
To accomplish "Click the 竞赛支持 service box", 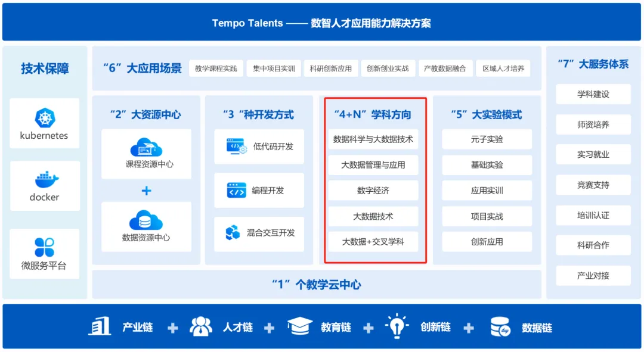I will pos(593,185).
